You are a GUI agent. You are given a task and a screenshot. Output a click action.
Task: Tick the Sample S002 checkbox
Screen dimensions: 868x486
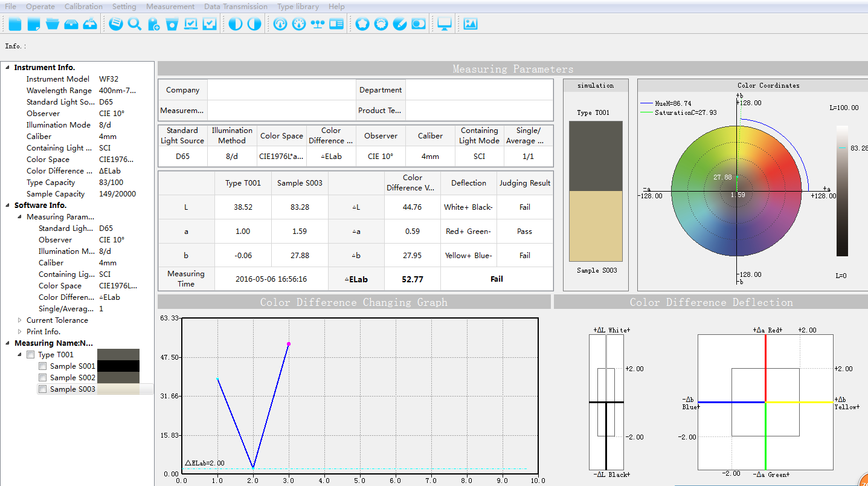[42, 378]
